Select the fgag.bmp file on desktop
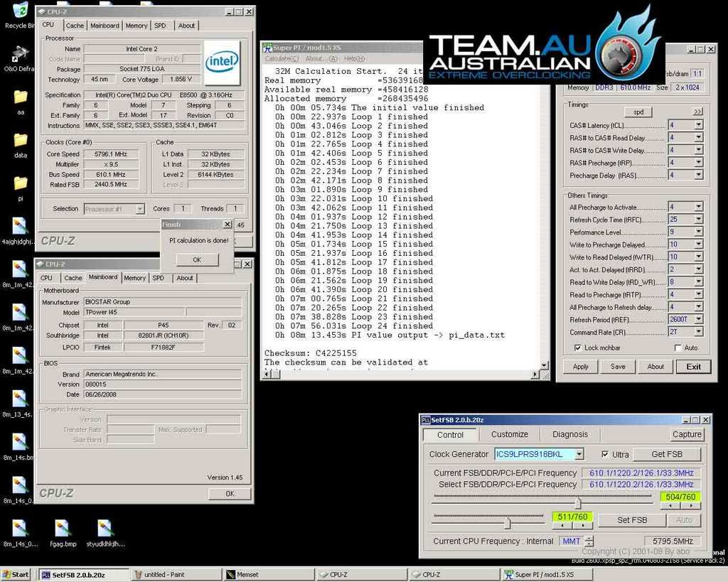This screenshot has width=728, height=582. (x=63, y=528)
